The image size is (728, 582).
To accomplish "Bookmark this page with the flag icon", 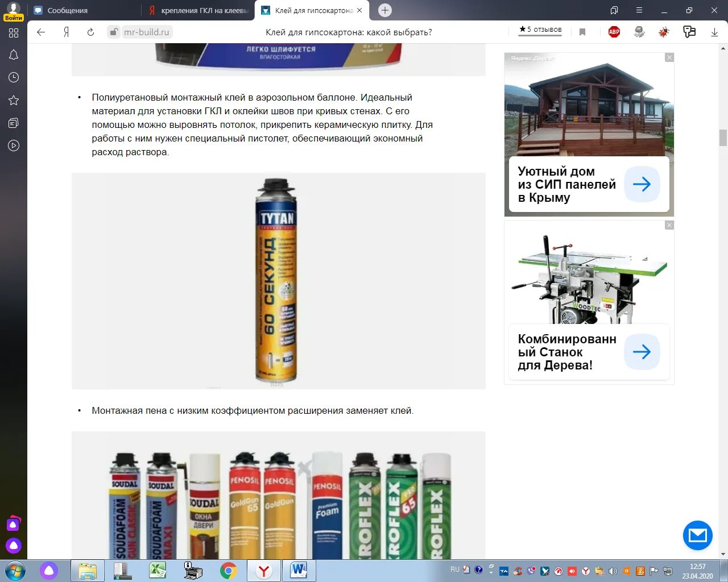I will [582, 32].
